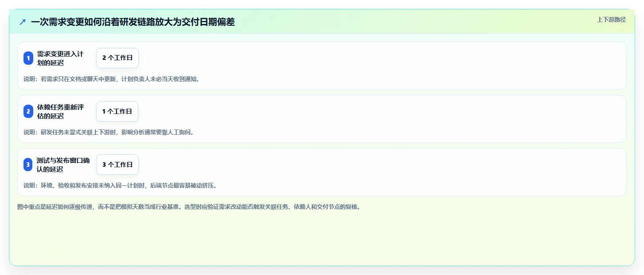Click the arrow icon beside the title
This screenshot has height=275, width=644.
point(23,22)
